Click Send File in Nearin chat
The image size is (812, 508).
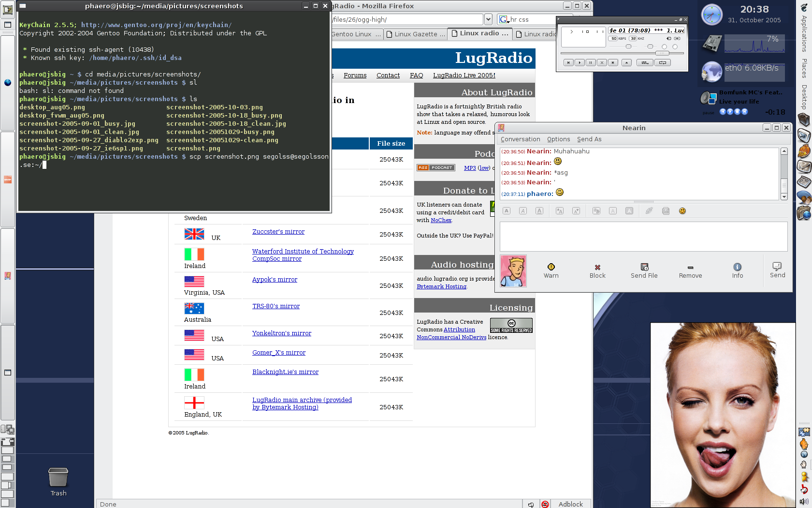pos(644,271)
